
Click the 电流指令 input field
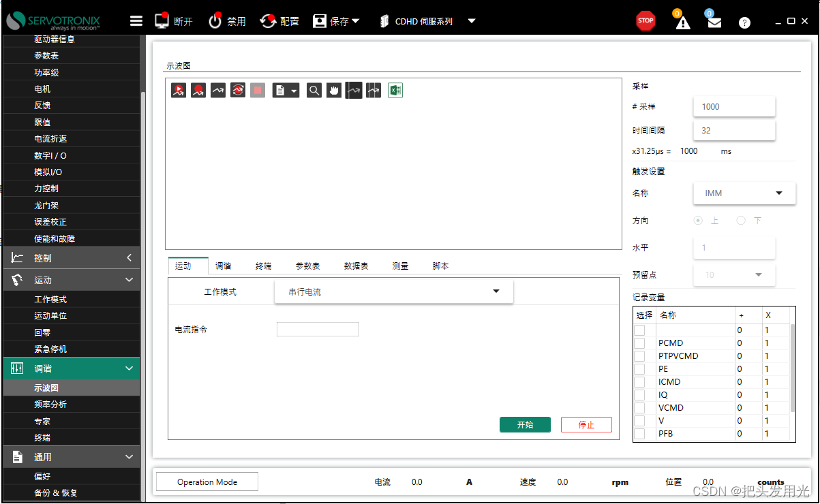pyautogui.click(x=318, y=329)
